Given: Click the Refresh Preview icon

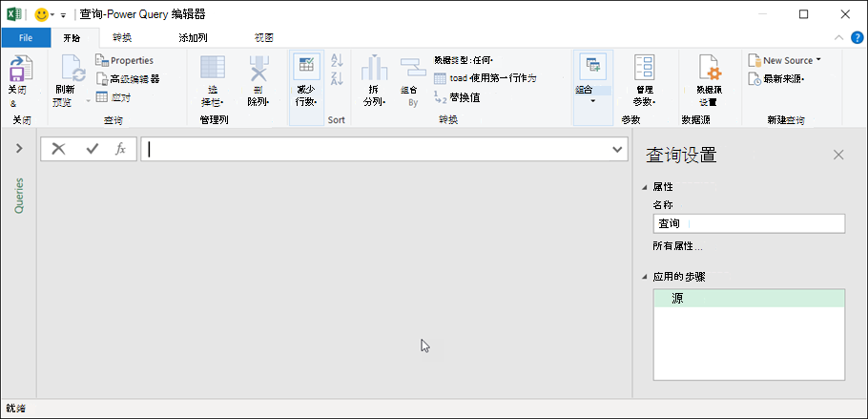Looking at the screenshot, I should 72,69.
